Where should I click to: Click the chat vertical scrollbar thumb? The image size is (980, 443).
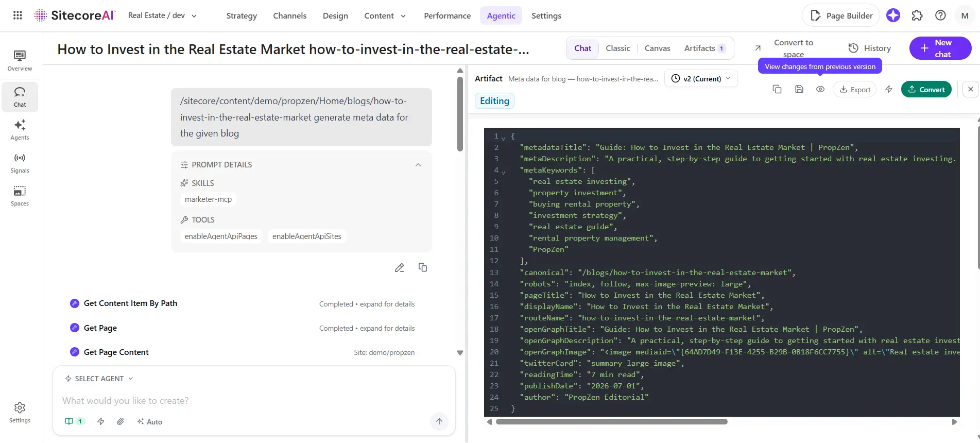click(x=460, y=114)
